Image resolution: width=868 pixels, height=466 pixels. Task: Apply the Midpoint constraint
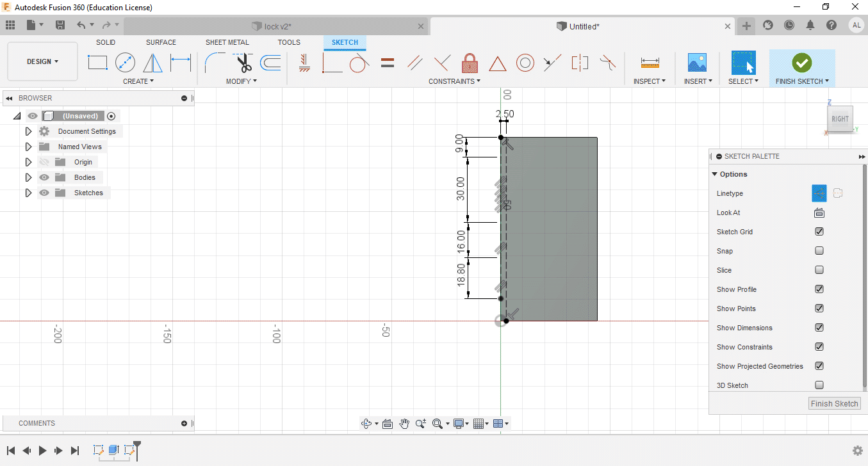[x=498, y=63]
